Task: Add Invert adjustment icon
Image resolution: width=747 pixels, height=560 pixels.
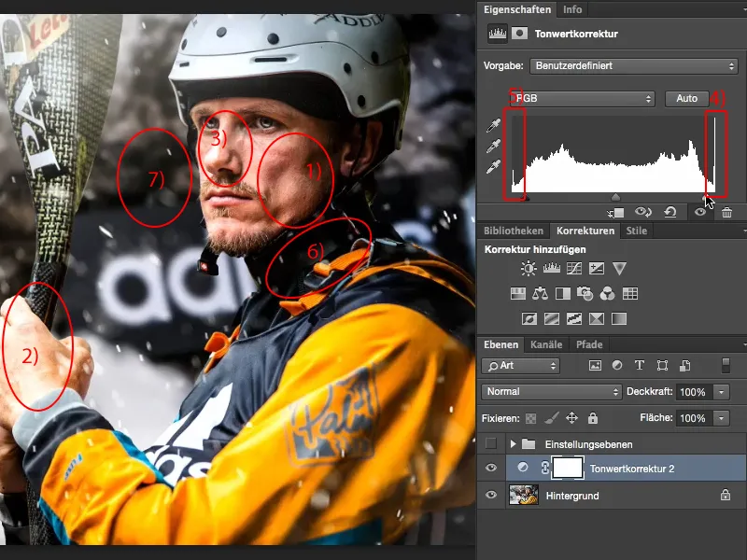Action: coord(529,318)
